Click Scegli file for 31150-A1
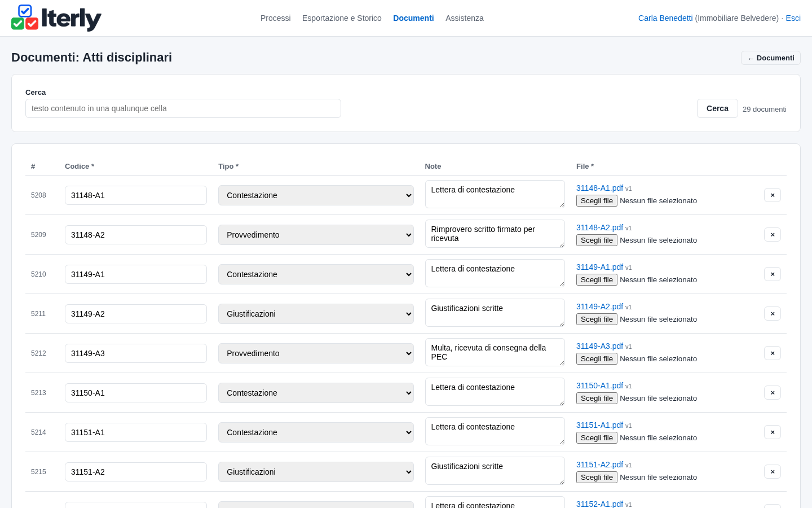Image resolution: width=812 pixels, height=508 pixels. click(597, 398)
